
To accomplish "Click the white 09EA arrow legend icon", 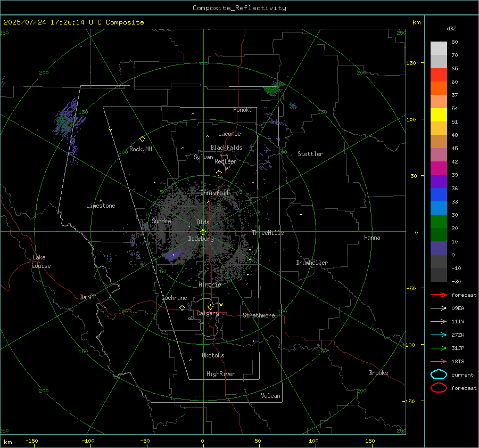I will (x=439, y=308).
